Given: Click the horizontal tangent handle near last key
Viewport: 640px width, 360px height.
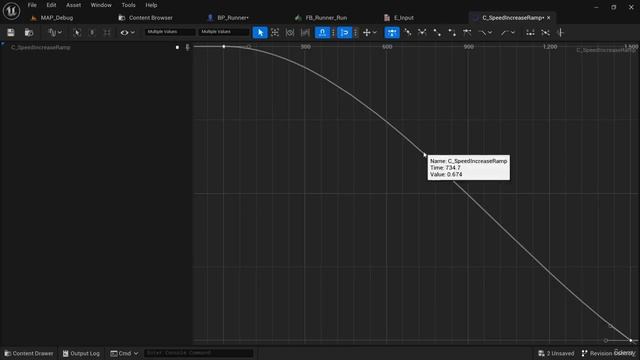Looking at the screenshot, I should pos(606,340).
